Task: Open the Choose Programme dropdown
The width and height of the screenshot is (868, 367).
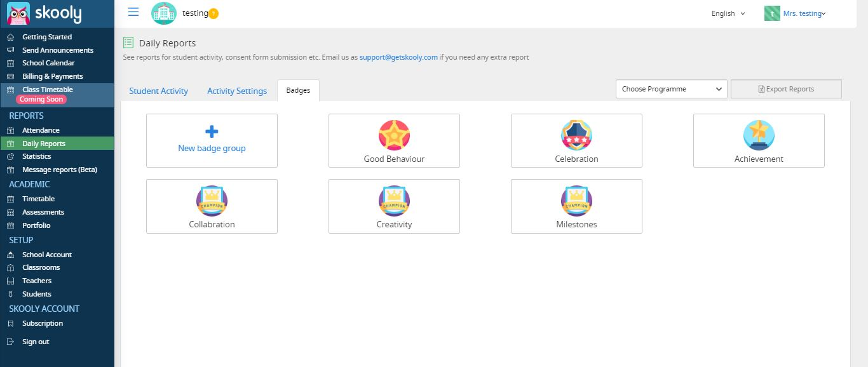Action: [672, 89]
